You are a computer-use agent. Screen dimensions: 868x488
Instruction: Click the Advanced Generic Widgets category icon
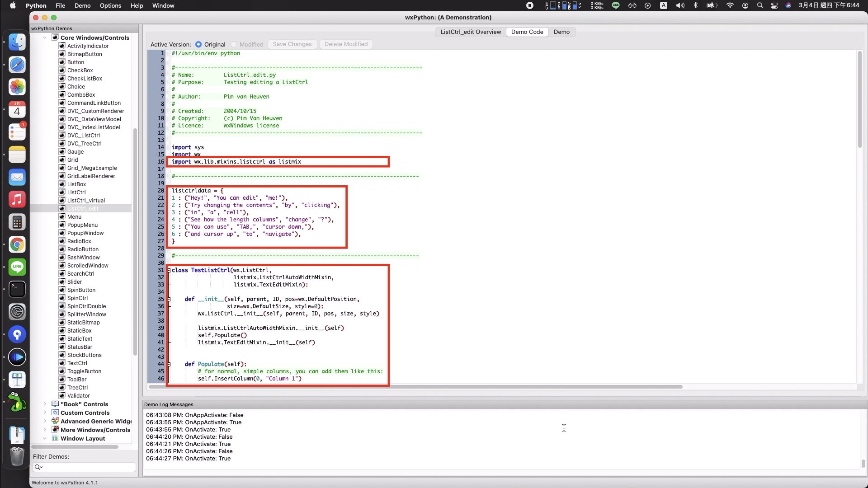[x=55, y=421]
